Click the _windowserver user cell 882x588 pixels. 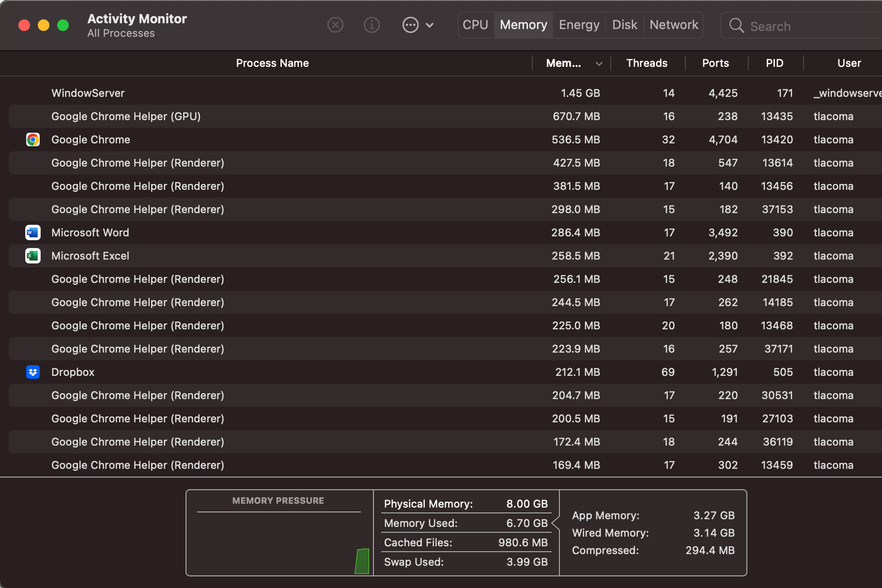coord(847,93)
